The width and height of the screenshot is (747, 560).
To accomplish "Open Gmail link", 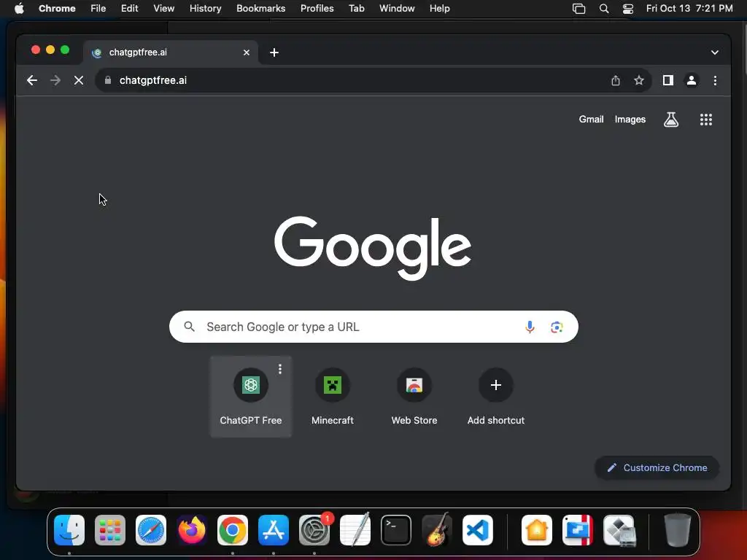I will click(x=591, y=120).
